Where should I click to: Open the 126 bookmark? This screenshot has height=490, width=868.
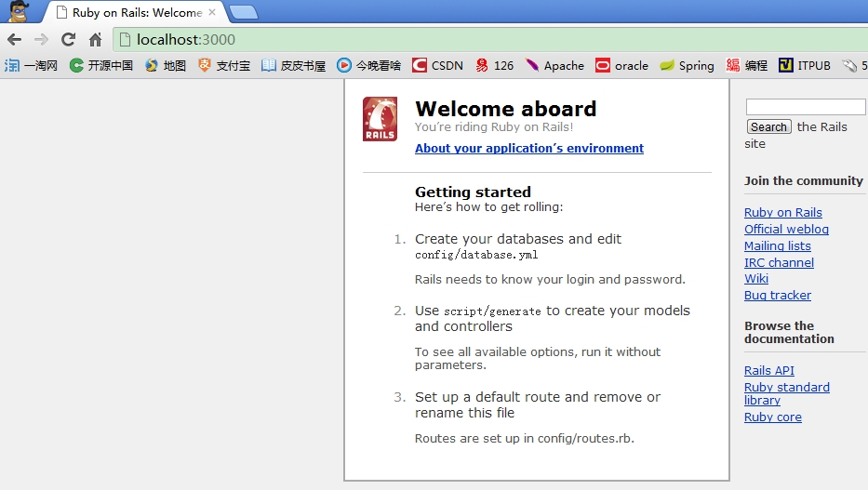(494, 66)
